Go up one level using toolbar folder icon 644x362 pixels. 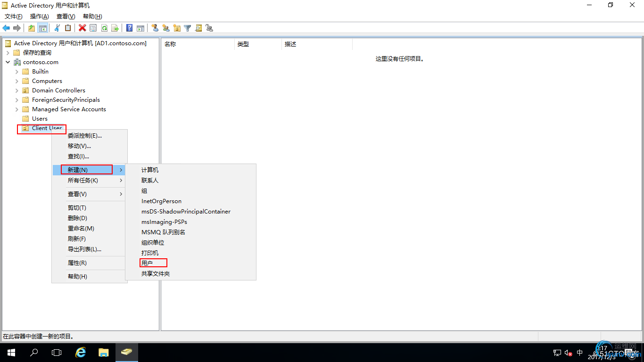pyautogui.click(x=32, y=28)
